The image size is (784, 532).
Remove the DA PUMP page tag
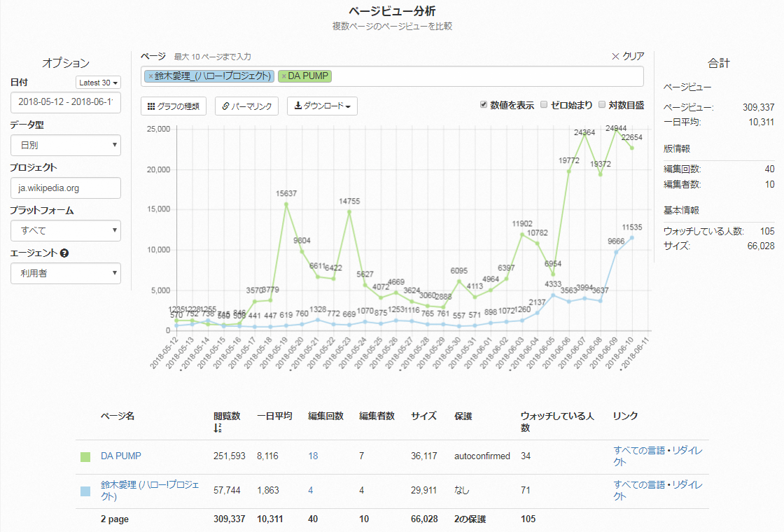pyautogui.click(x=283, y=76)
